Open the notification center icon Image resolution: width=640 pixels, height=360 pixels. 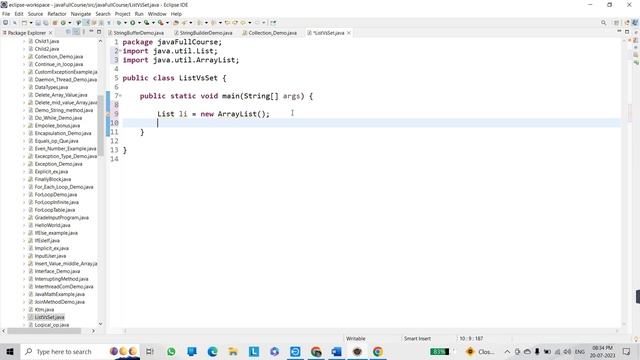(x=627, y=351)
